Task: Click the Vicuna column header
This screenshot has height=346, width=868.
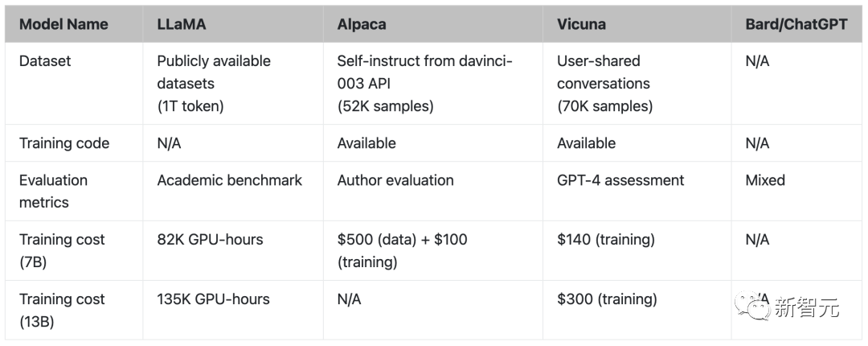Action: pos(581,24)
